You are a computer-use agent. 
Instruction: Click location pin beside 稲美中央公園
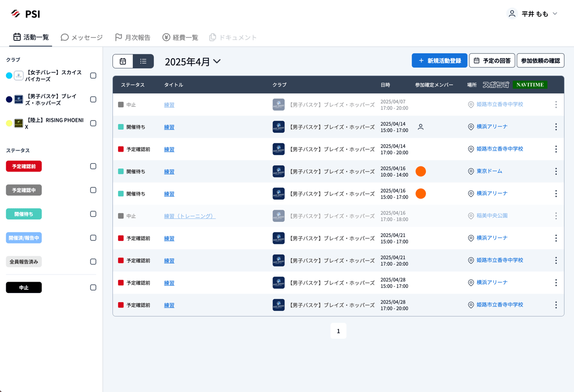pyautogui.click(x=471, y=216)
